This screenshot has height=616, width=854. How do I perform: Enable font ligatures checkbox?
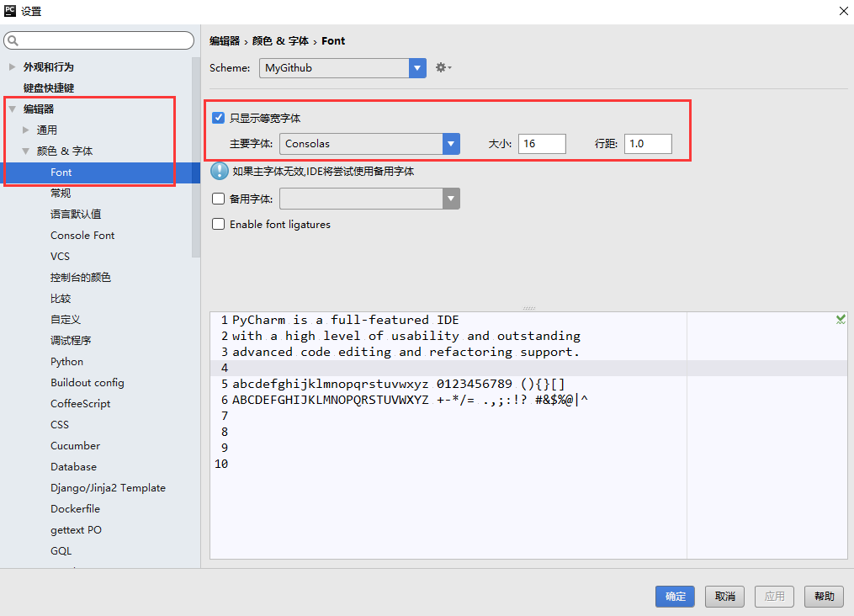click(x=219, y=224)
